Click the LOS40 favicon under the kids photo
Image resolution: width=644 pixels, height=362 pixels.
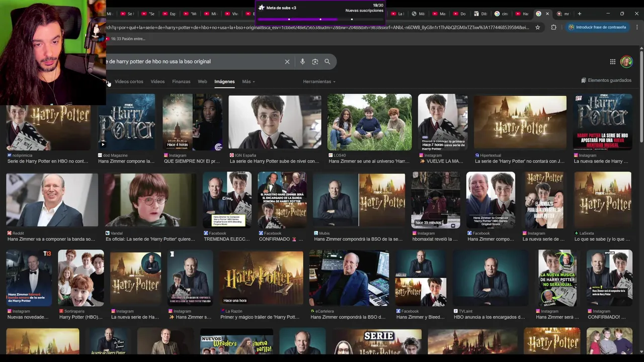[330, 155]
